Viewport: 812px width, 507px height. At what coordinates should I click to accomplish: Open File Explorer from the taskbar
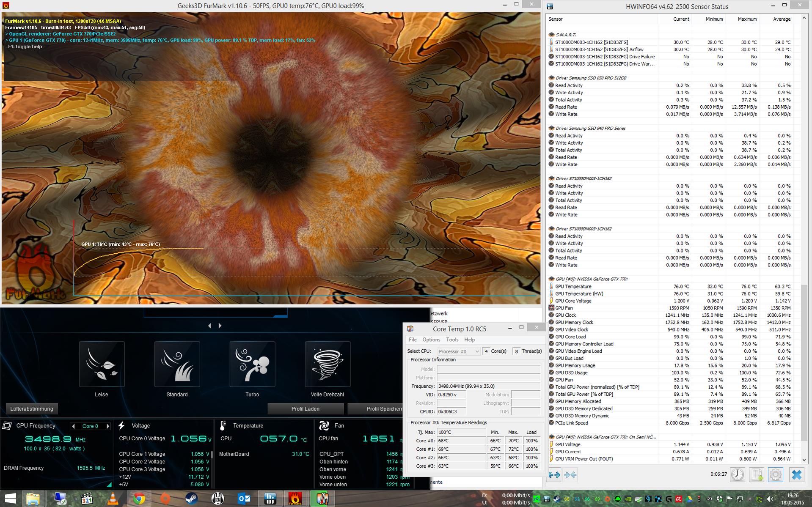(33, 499)
